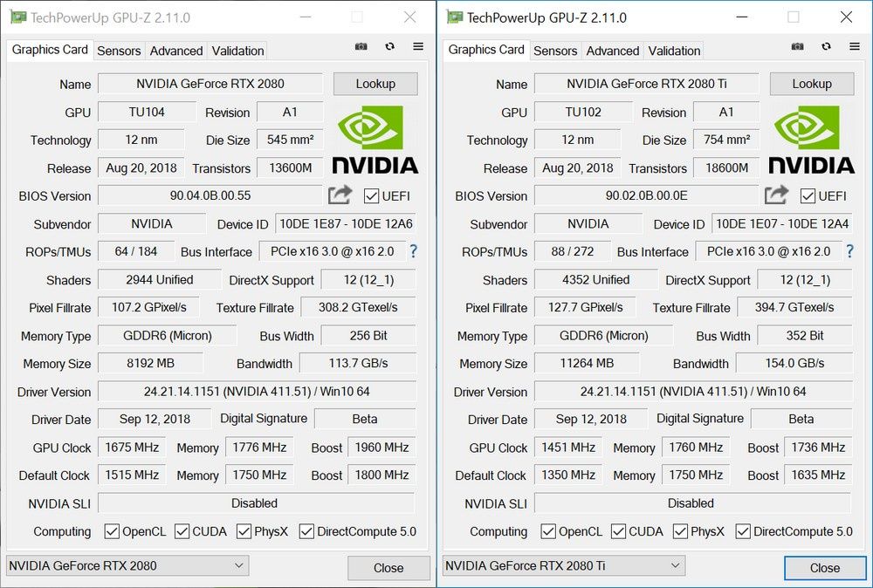
Task: Click Device ID value 10DE 1E07 - 10DE 12A4
Action: coord(782,223)
